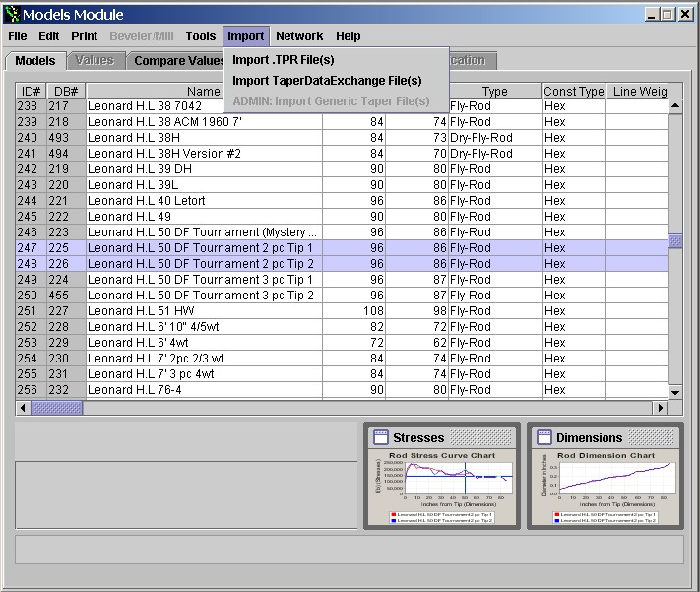700x592 pixels.
Task: Click the Dimensions panel window icon
Action: tap(543, 437)
